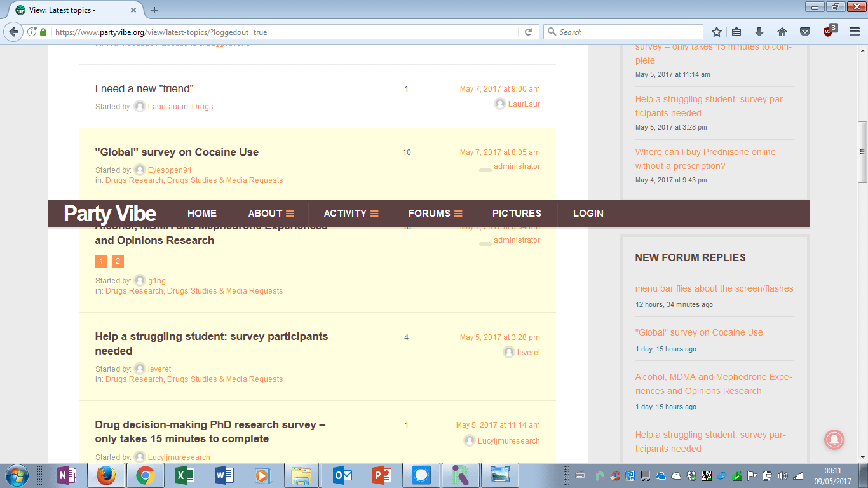Click 'May 7, 2017 at 8:05 am' timestamp
The image size is (868, 488).
tap(500, 152)
